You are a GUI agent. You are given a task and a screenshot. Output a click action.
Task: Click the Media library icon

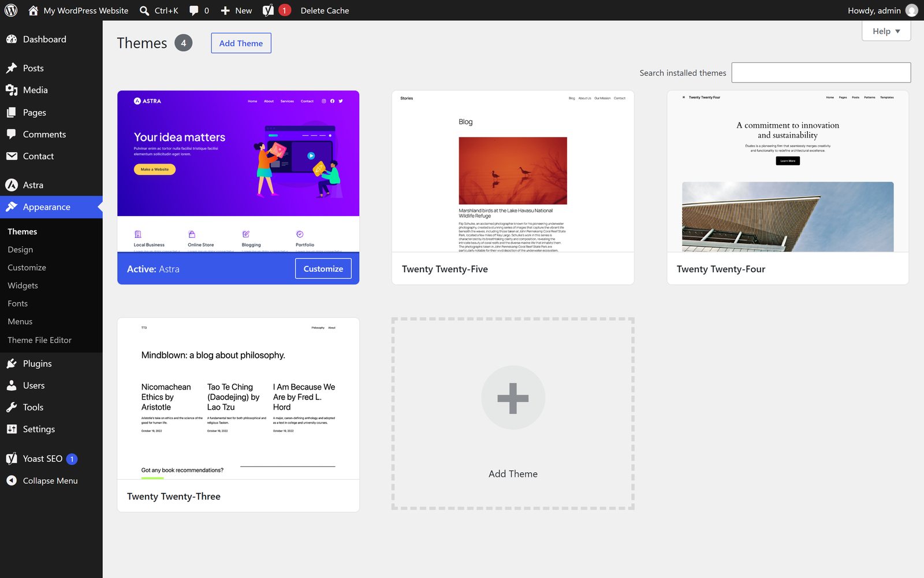coord(12,90)
